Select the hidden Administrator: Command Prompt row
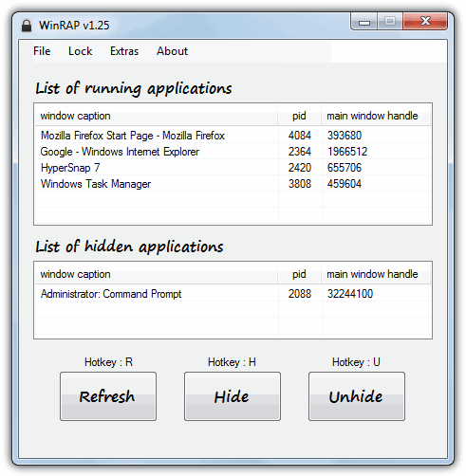The height and width of the screenshot is (476, 466). (233, 294)
